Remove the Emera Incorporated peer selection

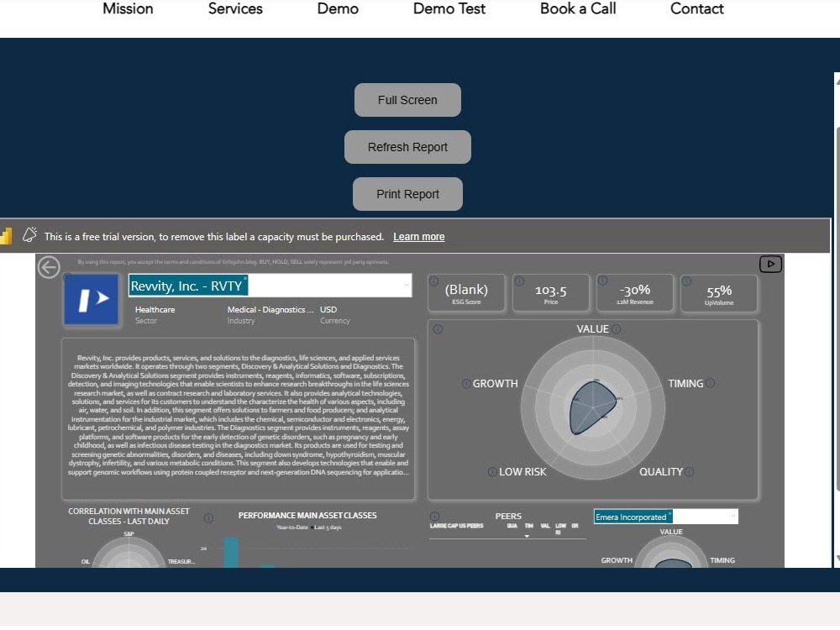(x=669, y=514)
